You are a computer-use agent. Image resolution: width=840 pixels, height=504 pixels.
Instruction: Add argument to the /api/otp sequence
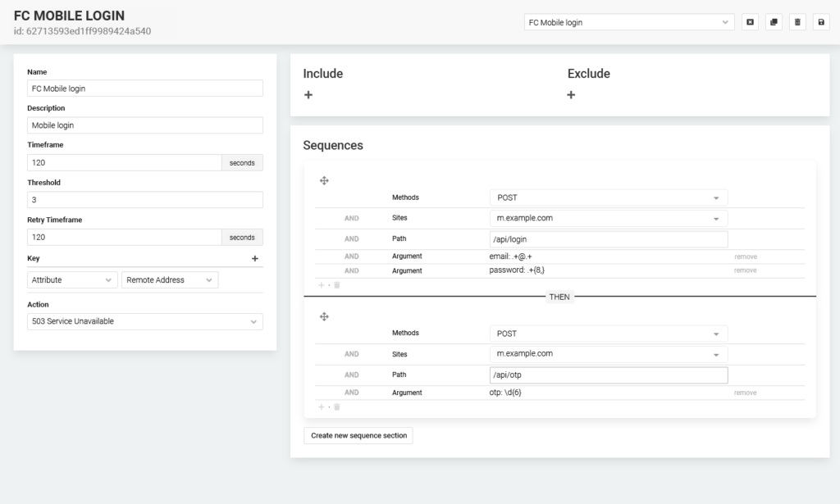click(x=322, y=407)
